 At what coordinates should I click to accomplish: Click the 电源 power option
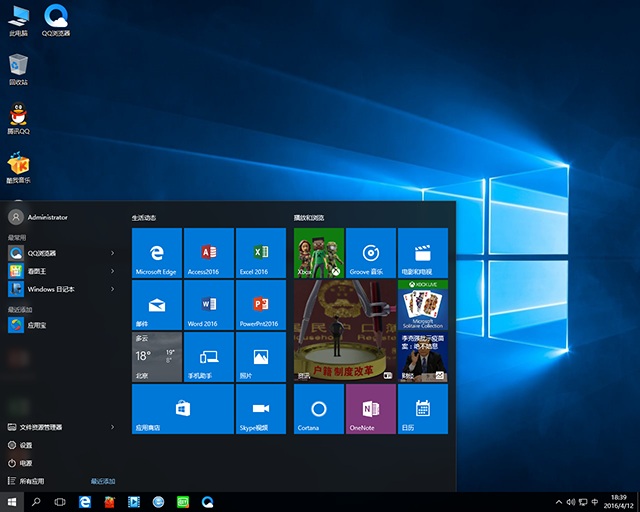[26, 463]
